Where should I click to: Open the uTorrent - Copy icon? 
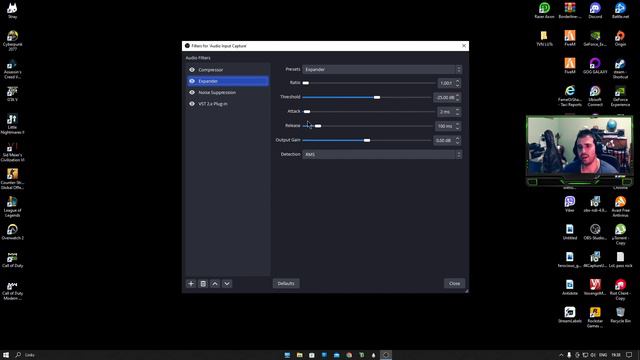(x=620, y=234)
